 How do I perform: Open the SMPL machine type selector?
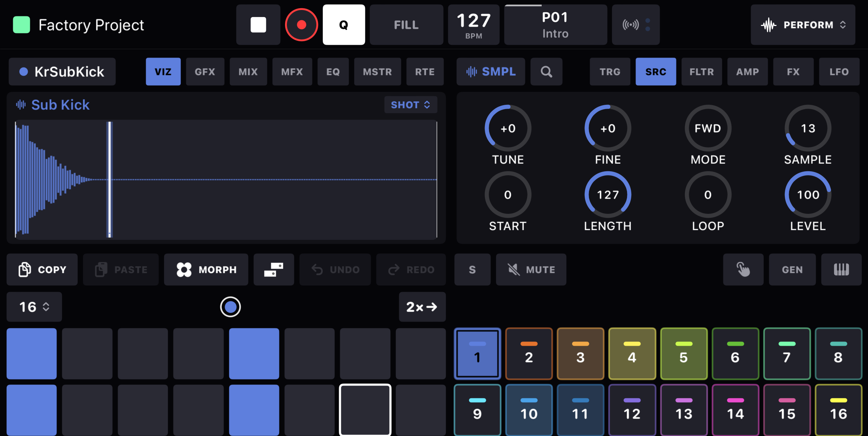pos(491,72)
